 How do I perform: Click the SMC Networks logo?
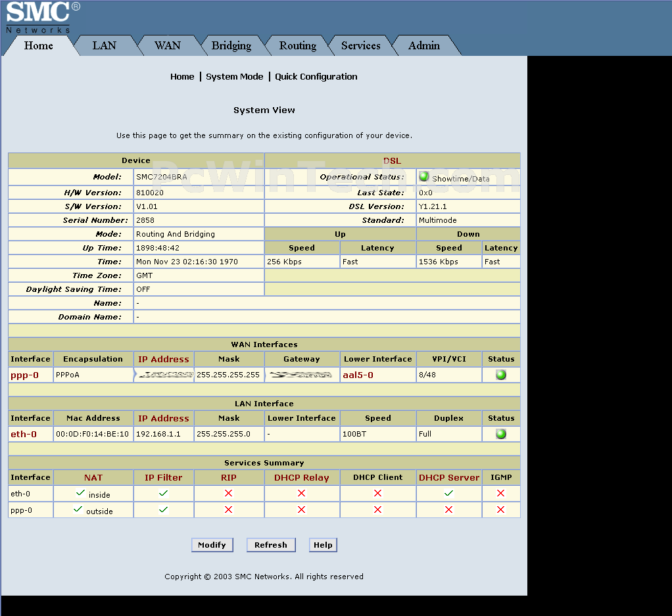click(x=43, y=18)
